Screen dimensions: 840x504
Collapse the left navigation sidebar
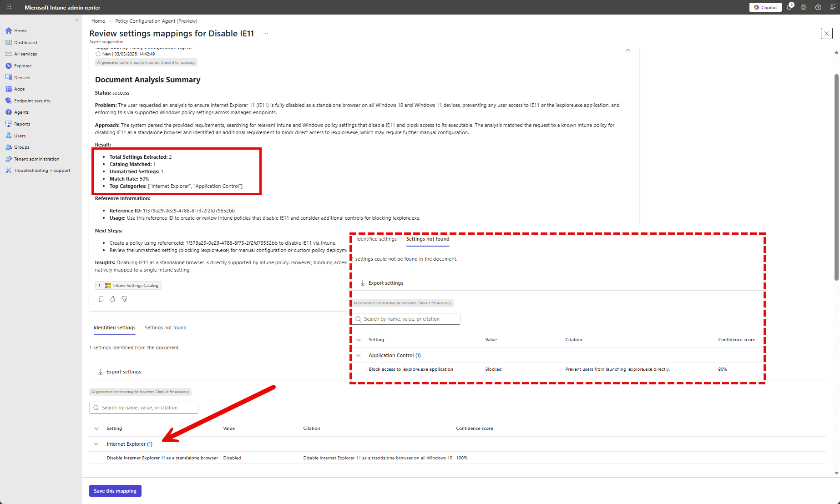pos(77,20)
